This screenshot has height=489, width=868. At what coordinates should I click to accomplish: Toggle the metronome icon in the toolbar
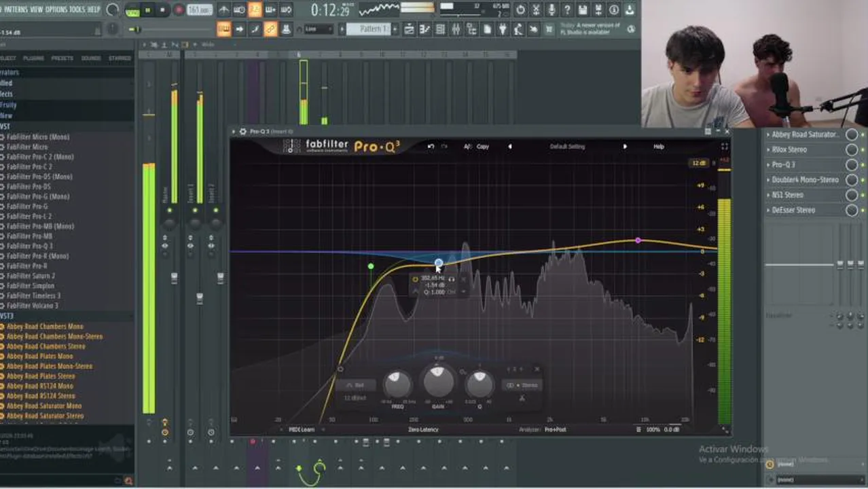tap(223, 10)
